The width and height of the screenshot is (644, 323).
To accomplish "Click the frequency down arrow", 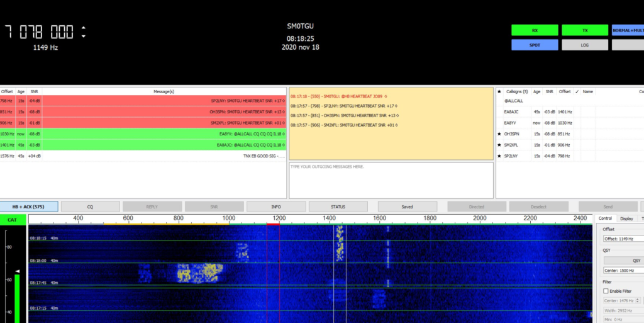I will (x=84, y=36).
